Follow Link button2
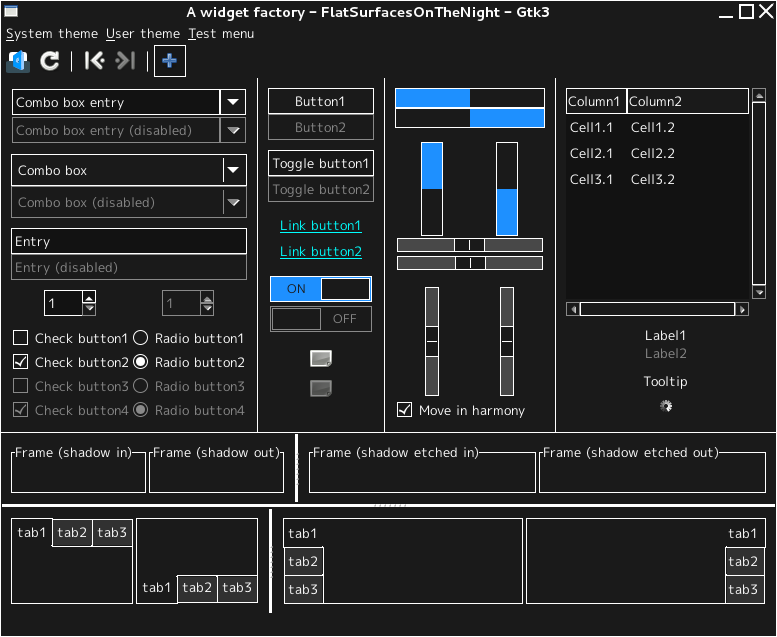777x637 pixels. click(x=321, y=252)
